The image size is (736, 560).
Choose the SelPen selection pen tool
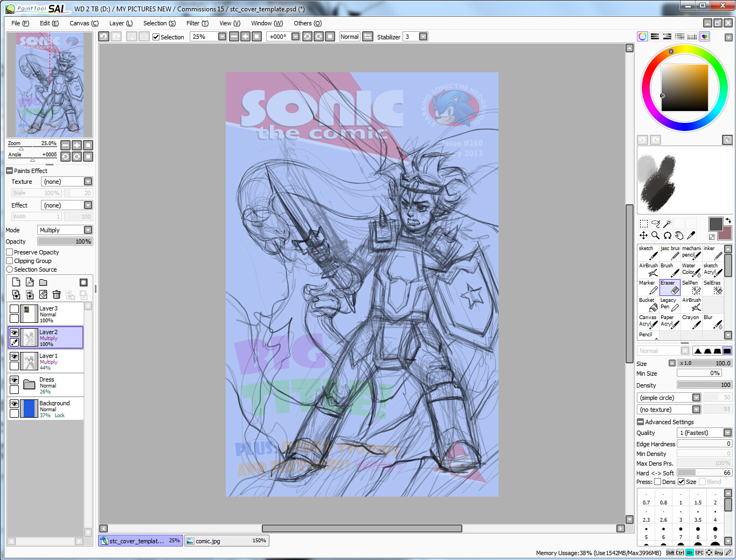[x=691, y=287]
